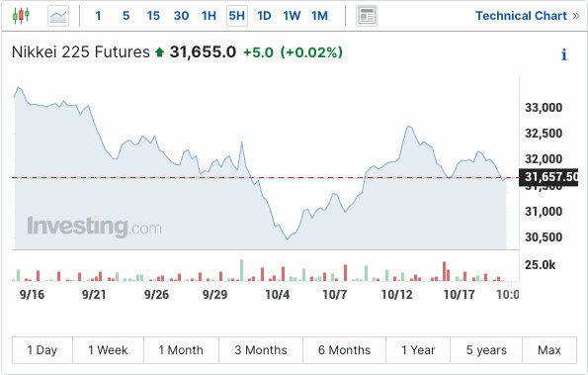Screen dimensions: 588x375
Task: Click the 32,000 axis label
Action: [x=544, y=159]
